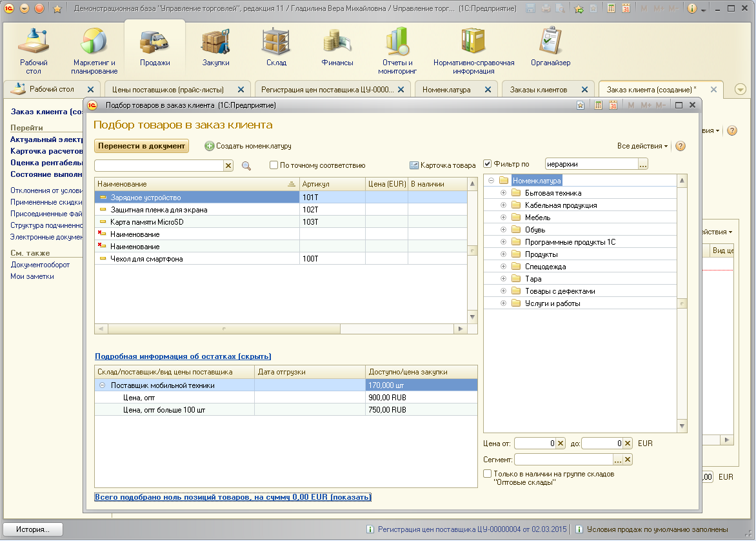Open the Органайзер section
The width and height of the screenshot is (756, 541).
[550, 47]
